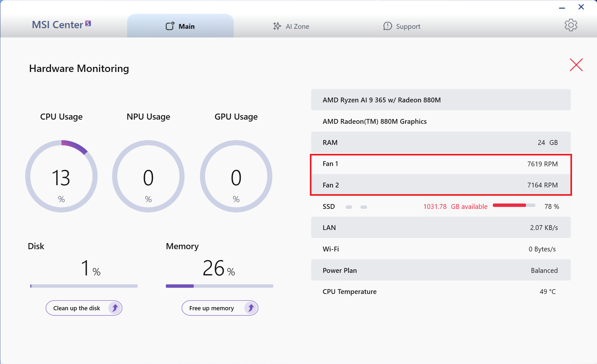The width and height of the screenshot is (597, 364).
Task: Click the LAN label
Action: [x=329, y=227]
